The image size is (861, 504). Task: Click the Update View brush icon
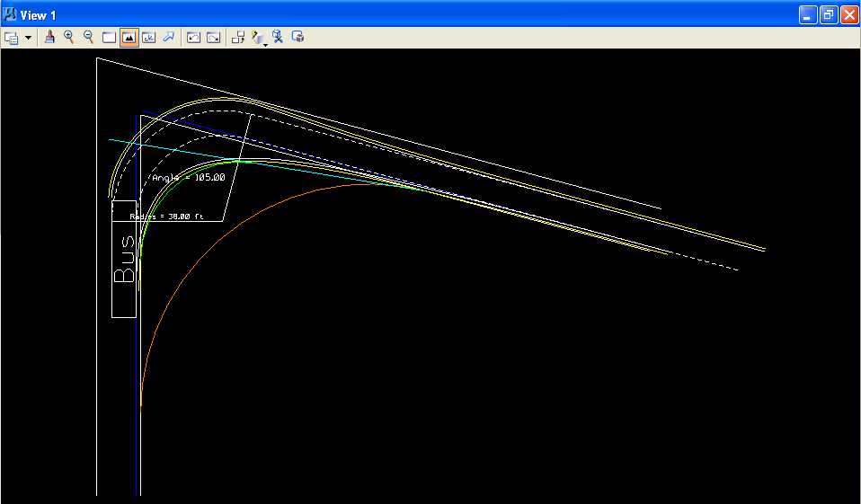[x=49, y=37]
